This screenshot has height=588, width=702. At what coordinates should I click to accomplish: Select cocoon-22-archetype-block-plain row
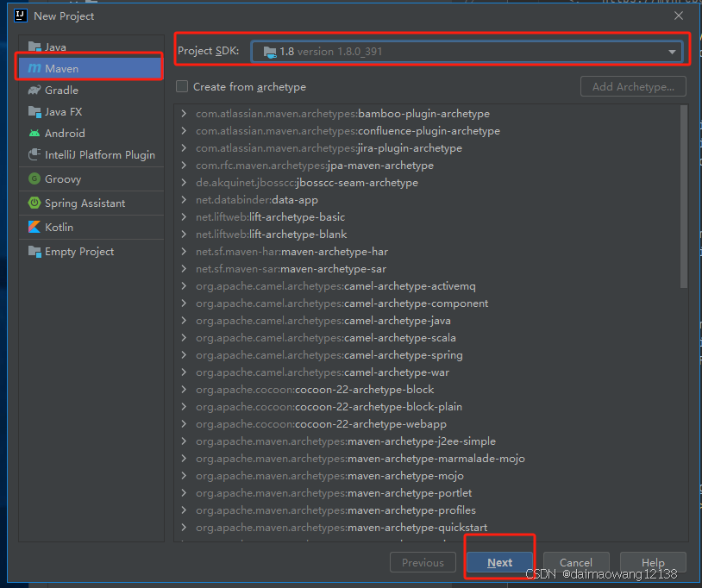(428, 407)
